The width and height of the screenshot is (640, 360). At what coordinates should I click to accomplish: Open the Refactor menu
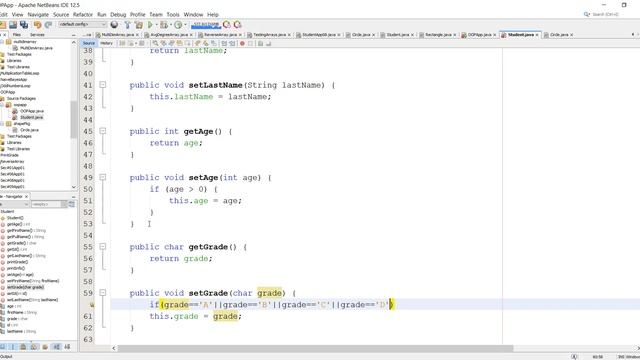[x=83, y=14]
